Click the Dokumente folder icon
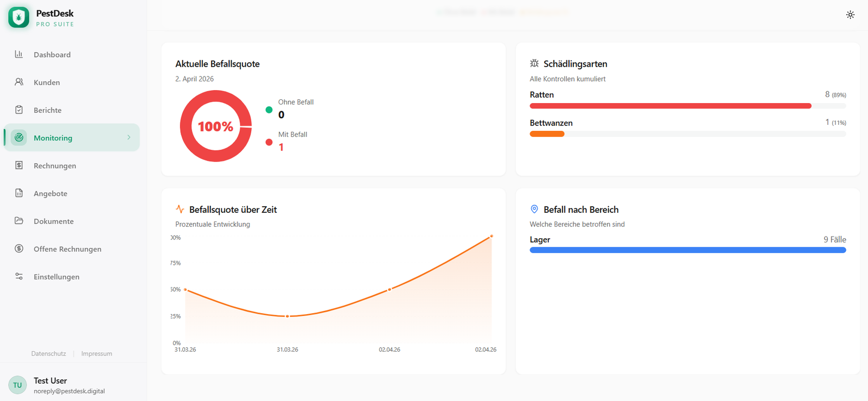The width and height of the screenshot is (868, 401). [x=19, y=221]
